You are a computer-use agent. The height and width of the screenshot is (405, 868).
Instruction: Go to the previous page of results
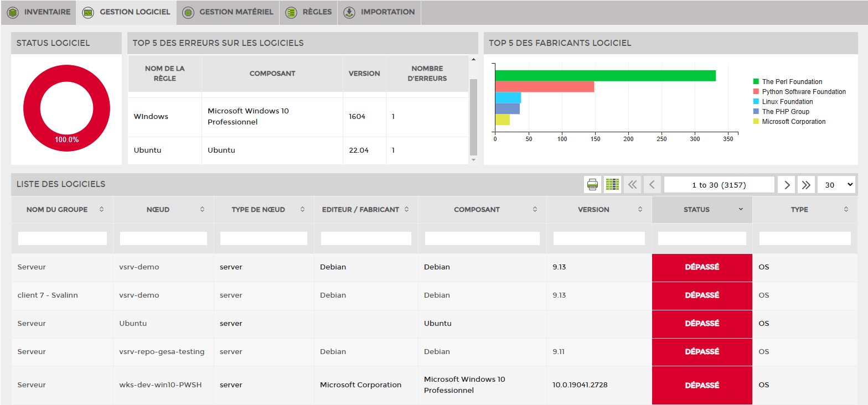[x=652, y=185]
